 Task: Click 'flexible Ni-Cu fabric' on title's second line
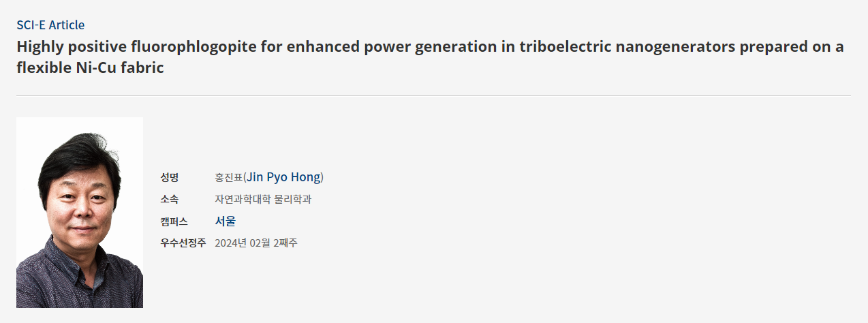(x=90, y=68)
